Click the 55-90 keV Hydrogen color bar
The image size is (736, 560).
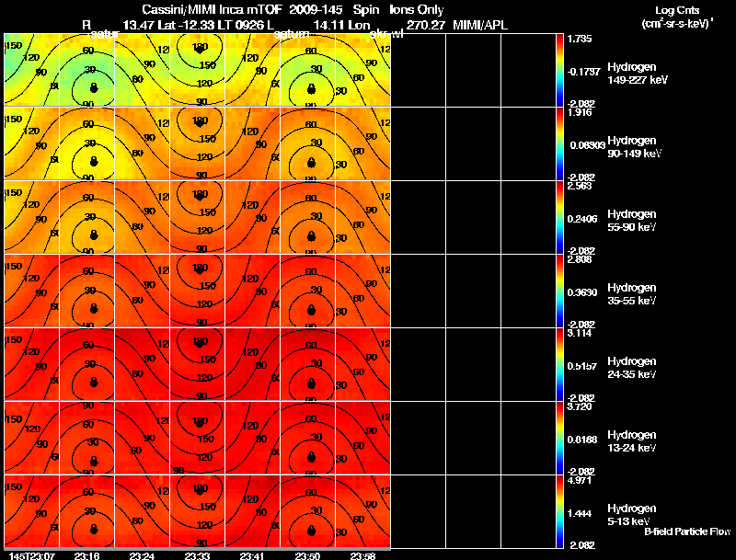pyautogui.click(x=559, y=217)
